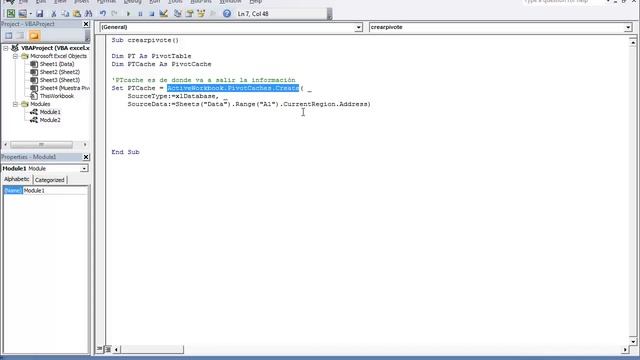This screenshot has width=640, height=360.
Task: Run the macro with the play icon
Action: tap(128, 13)
